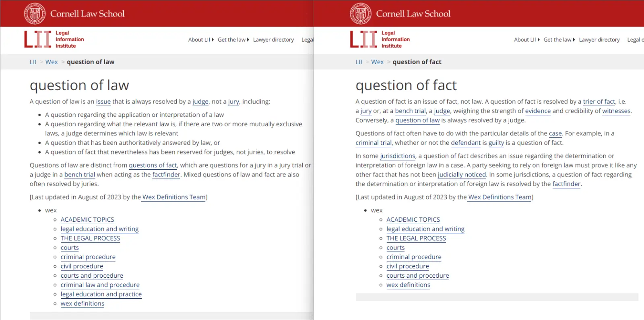Viewport: 644px width, 320px height.
Task: Follow the 'issue' link in question of law article
Action: pyautogui.click(x=103, y=102)
